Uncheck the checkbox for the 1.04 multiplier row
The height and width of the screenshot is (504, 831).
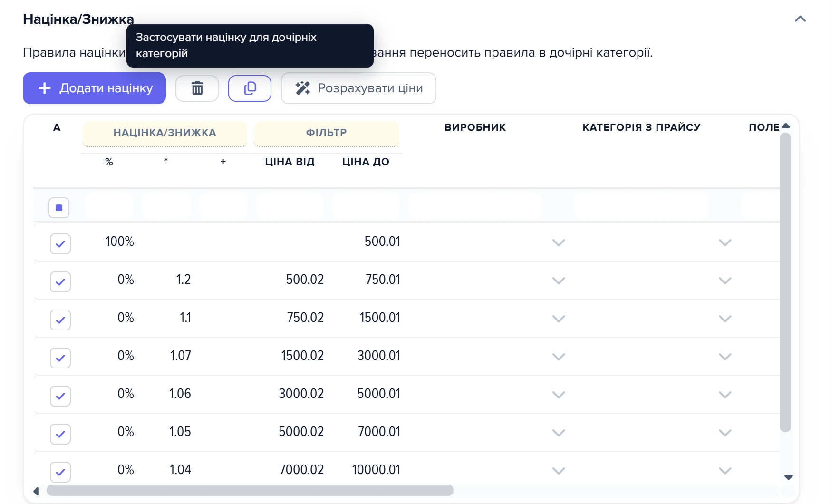(60, 472)
